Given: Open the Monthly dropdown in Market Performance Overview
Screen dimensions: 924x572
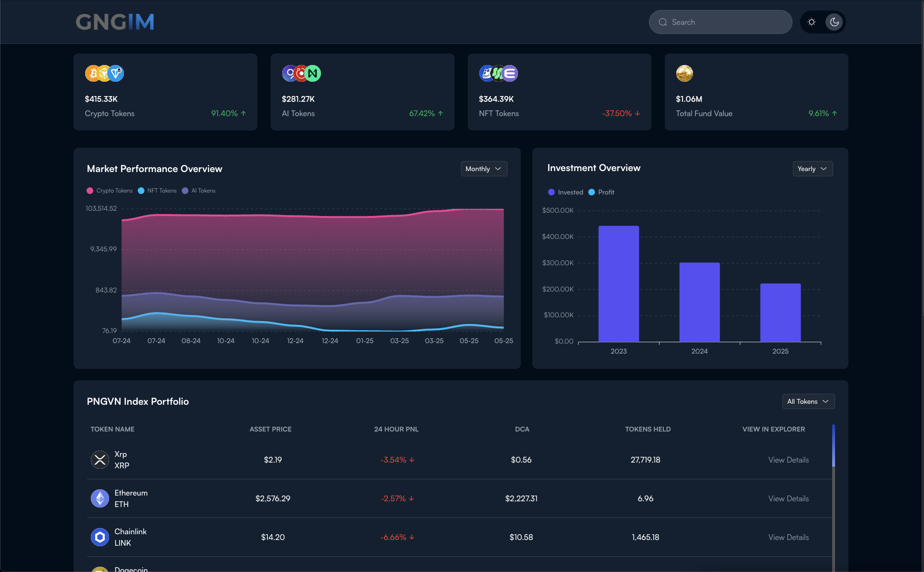Looking at the screenshot, I should pyautogui.click(x=484, y=169).
